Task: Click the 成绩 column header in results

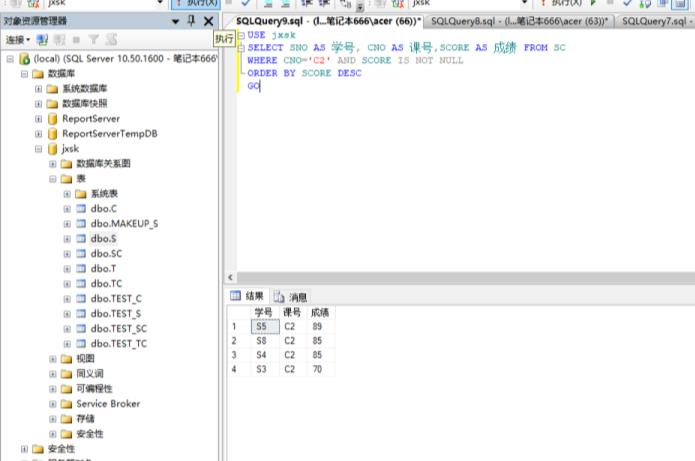Action: click(321, 313)
